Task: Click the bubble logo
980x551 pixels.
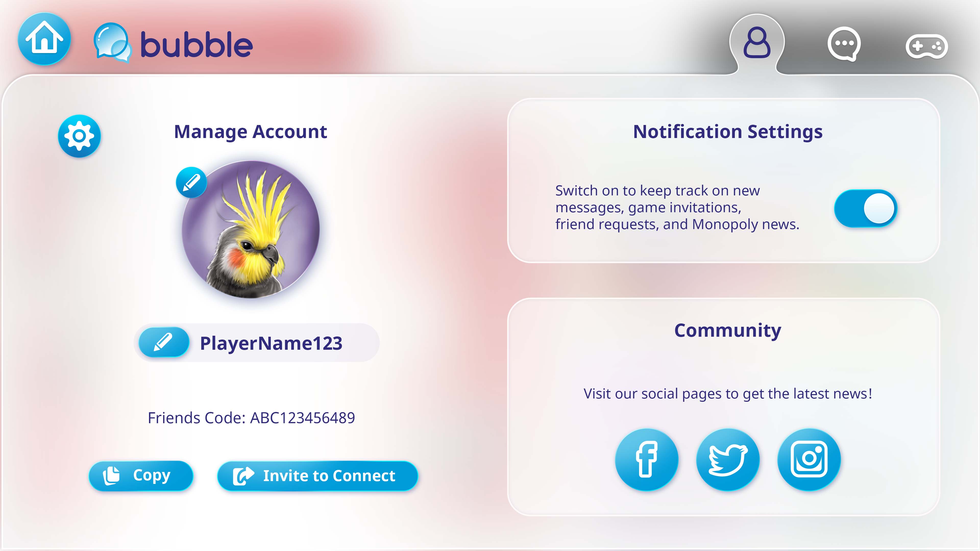Action: tap(173, 43)
